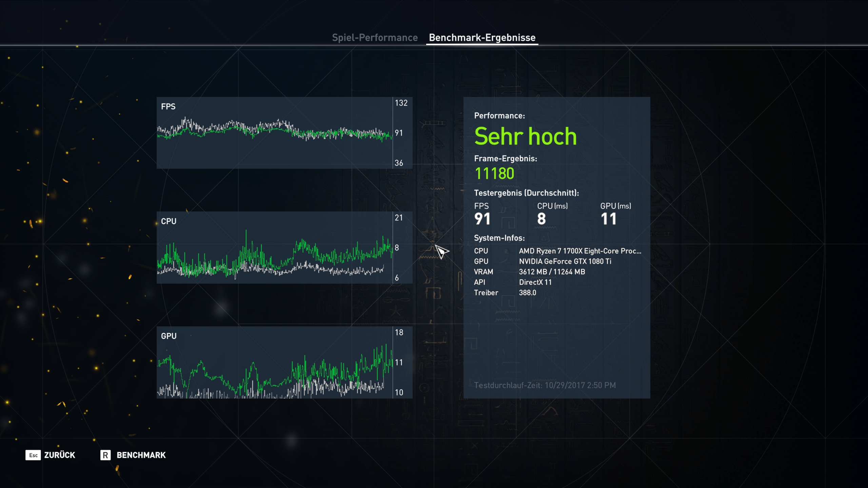Screen dimensions: 868x488
Task: Click the frame score 11180
Action: (x=494, y=174)
